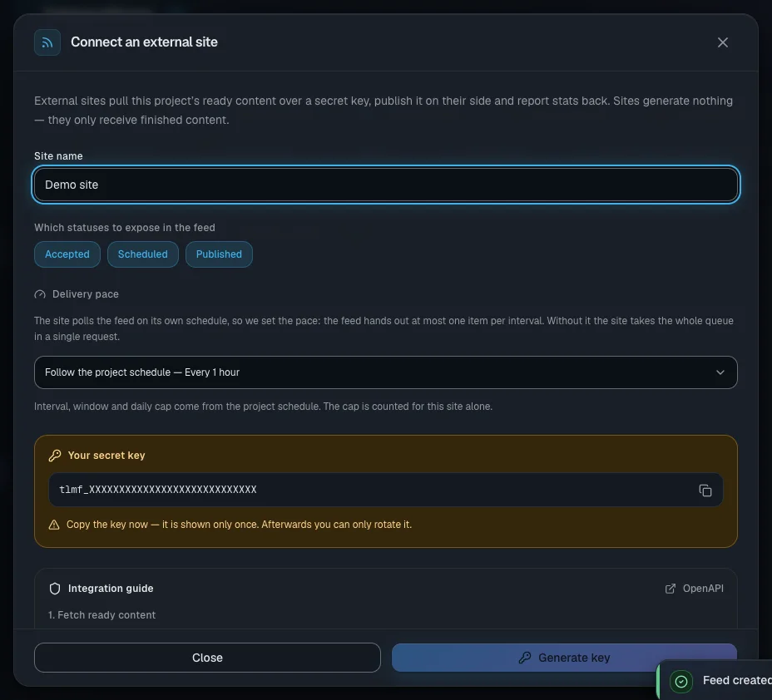
Task: Click the feed icon beside the dialog title
Action: [x=47, y=42]
